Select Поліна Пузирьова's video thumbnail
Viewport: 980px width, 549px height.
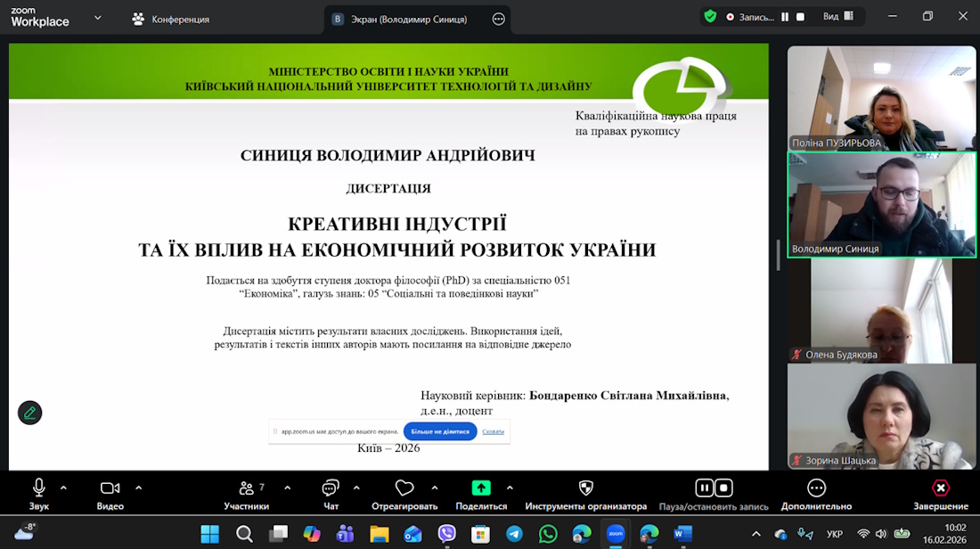pyautogui.click(x=881, y=98)
